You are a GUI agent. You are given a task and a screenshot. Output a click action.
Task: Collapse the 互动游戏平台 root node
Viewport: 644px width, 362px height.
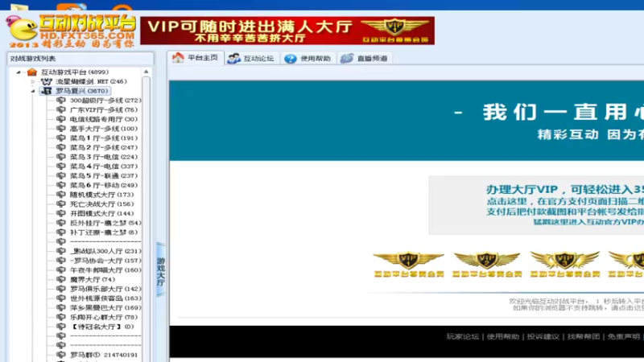pos(18,72)
